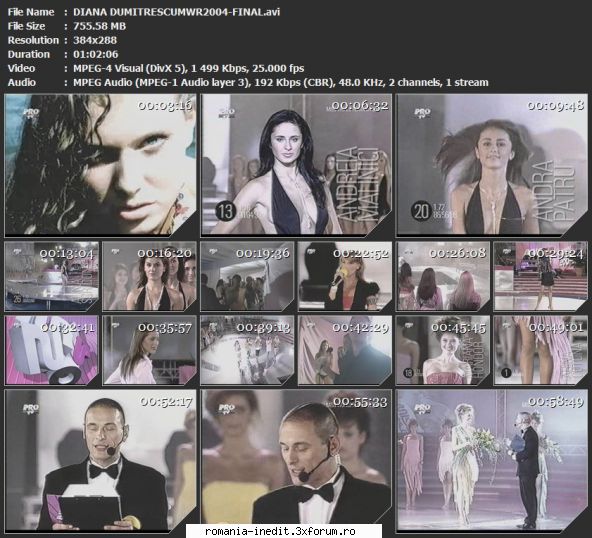Click the thumbnail timestamped 00:22:52
The height and width of the screenshot is (538, 592).
(345, 276)
